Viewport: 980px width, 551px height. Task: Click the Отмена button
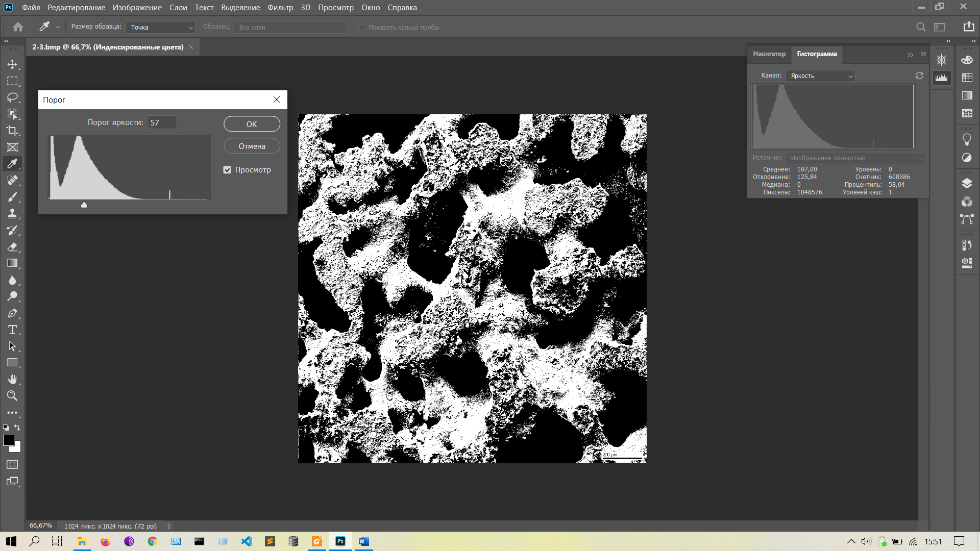click(x=252, y=146)
